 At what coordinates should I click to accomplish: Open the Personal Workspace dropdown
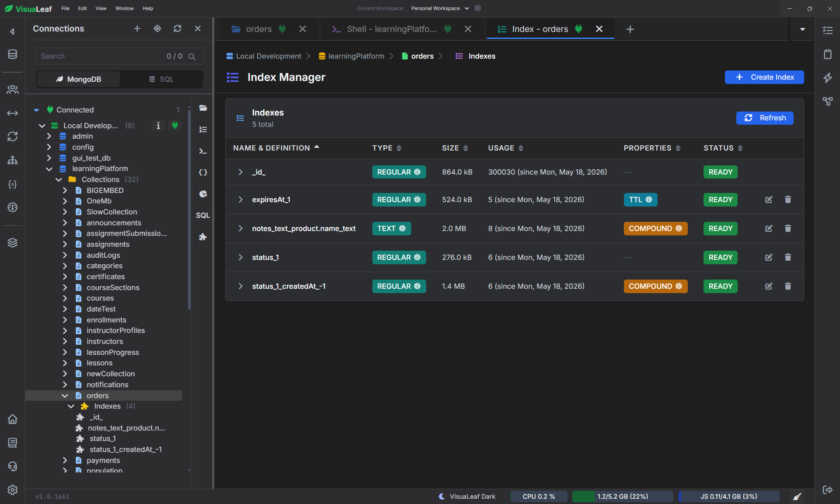[x=440, y=8]
